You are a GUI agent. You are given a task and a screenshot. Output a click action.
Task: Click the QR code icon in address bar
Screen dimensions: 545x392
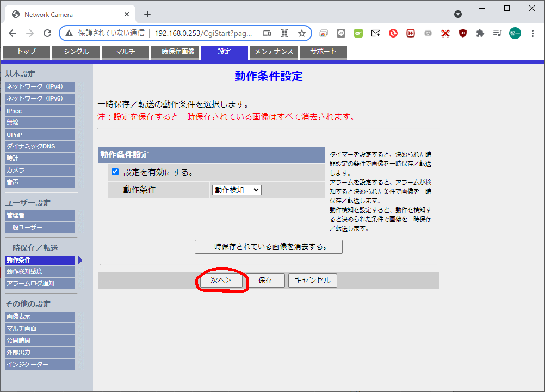pos(284,33)
